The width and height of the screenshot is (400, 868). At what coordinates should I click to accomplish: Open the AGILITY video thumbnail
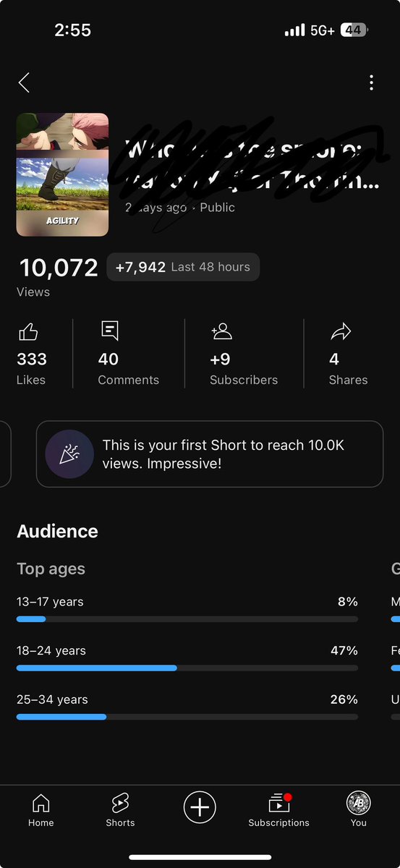(x=62, y=174)
